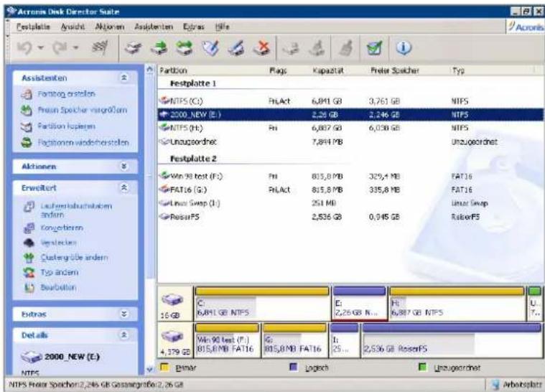Collapse the Details panel
This screenshot has height=392, width=545.
coord(124,335)
